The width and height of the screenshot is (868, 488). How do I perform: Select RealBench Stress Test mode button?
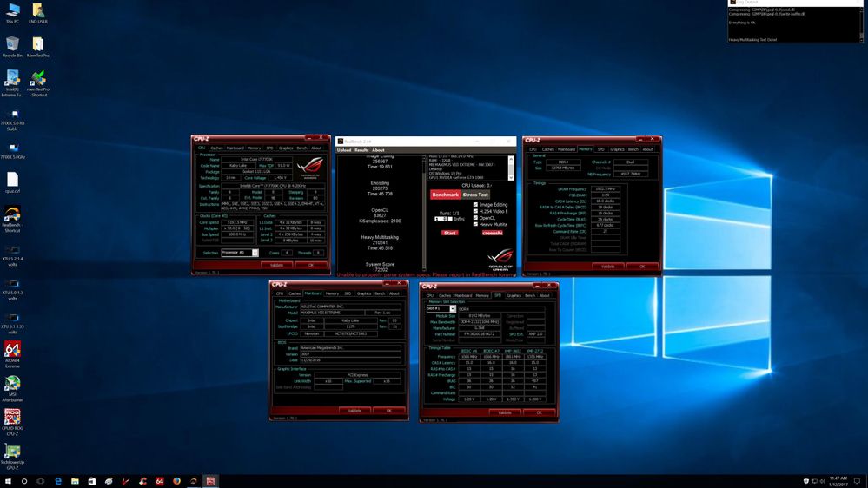pos(475,195)
